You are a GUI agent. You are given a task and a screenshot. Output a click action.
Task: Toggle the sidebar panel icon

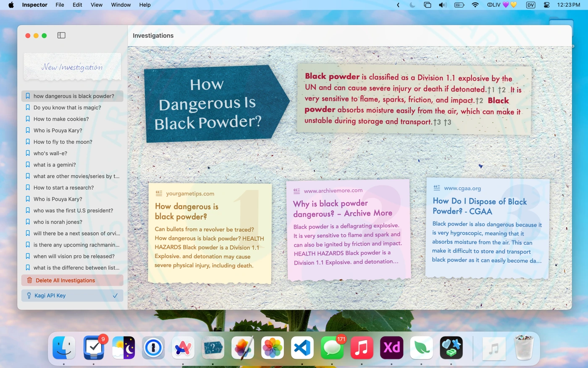click(61, 35)
